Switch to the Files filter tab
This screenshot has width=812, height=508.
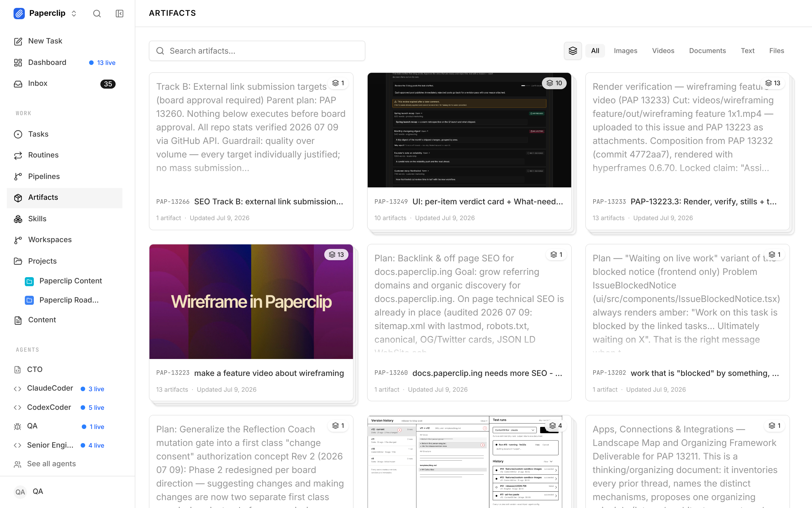tap(776, 51)
